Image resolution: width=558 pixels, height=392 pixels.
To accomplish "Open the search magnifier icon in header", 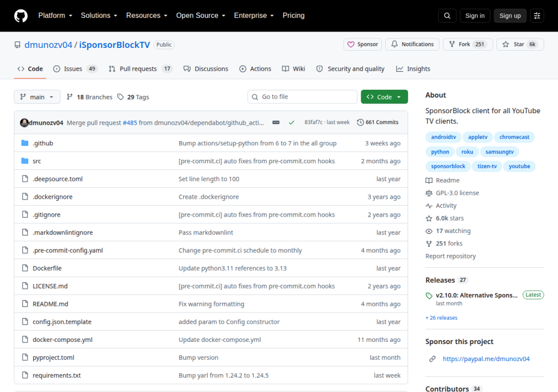I will (x=447, y=16).
